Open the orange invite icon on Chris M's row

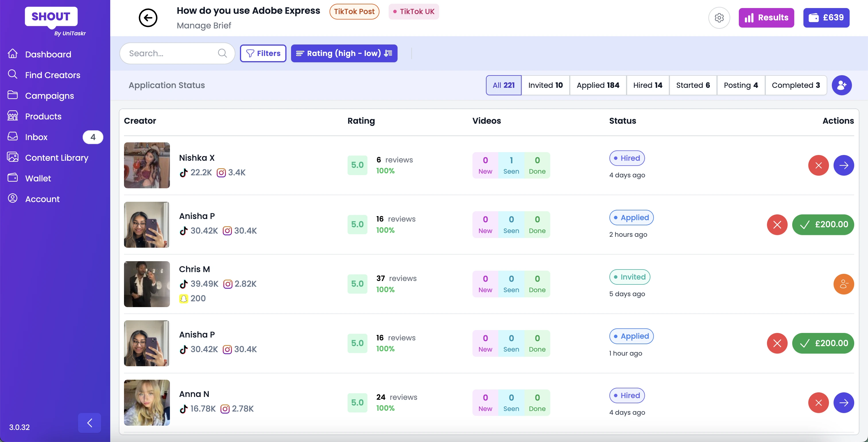pyautogui.click(x=844, y=284)
